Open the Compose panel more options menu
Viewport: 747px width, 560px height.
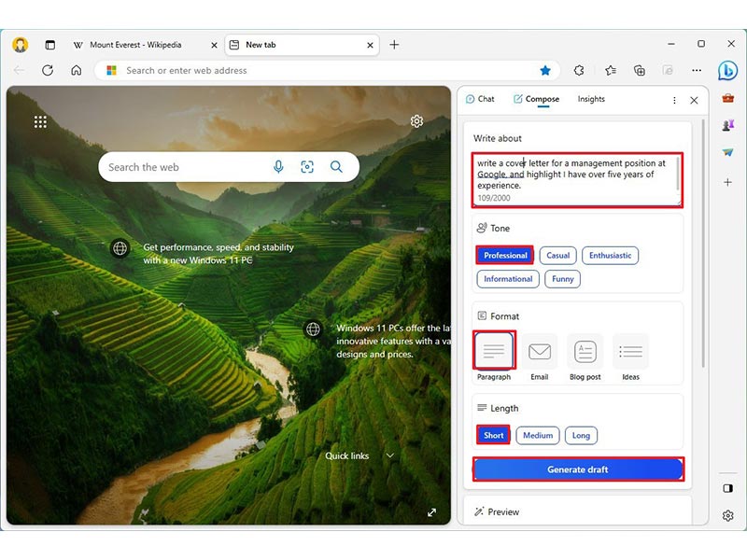point(674,100)
